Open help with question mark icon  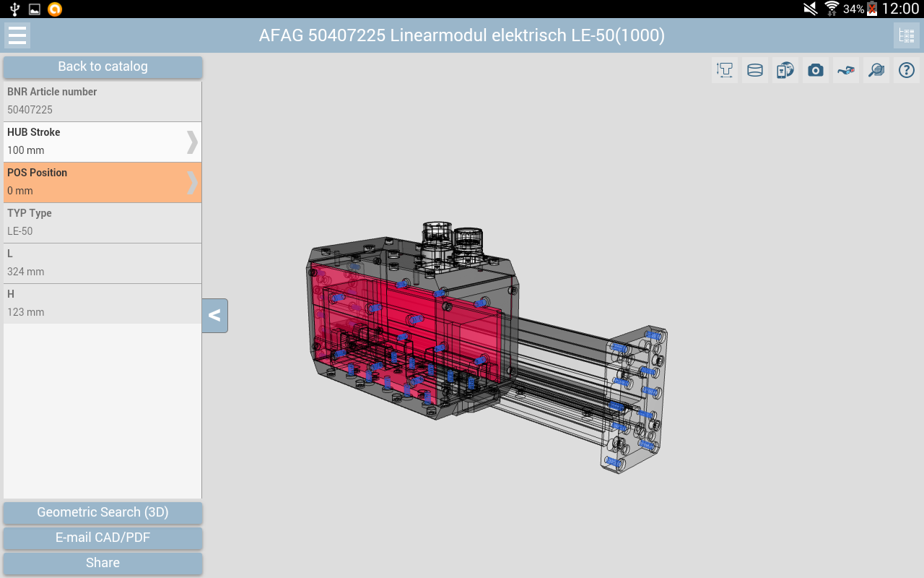pos(907,70)
